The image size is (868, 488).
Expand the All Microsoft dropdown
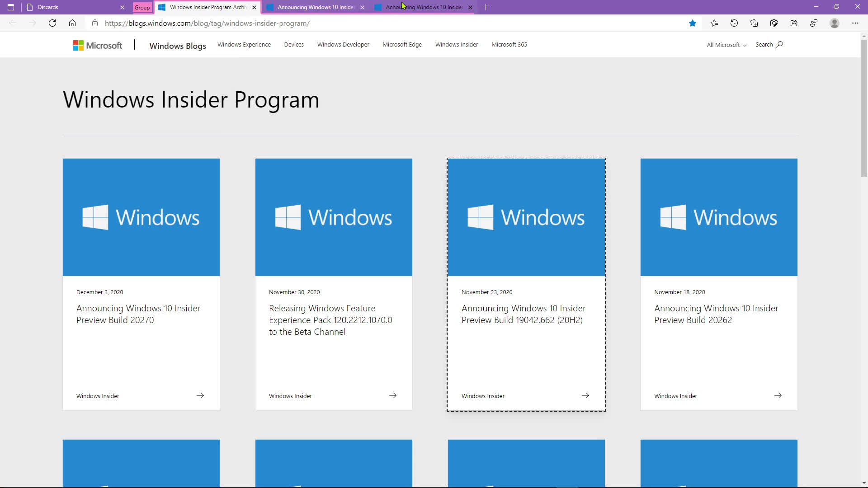pyautogui.click(x=726, y=45)
